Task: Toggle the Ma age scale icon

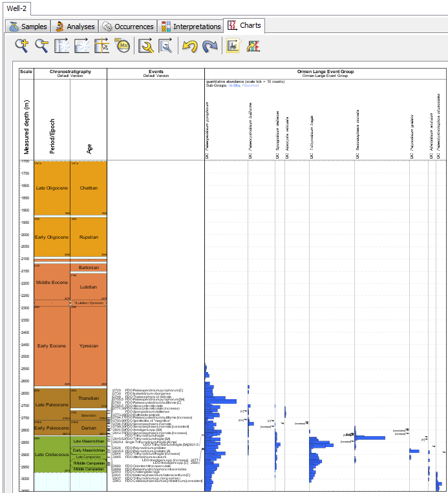Action: point(122,45)
